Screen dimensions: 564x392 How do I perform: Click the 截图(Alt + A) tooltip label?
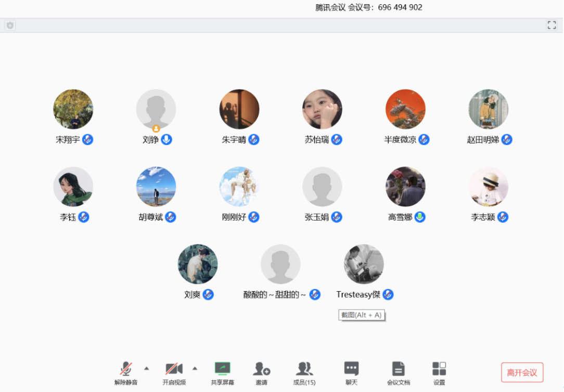coord(362,315)
